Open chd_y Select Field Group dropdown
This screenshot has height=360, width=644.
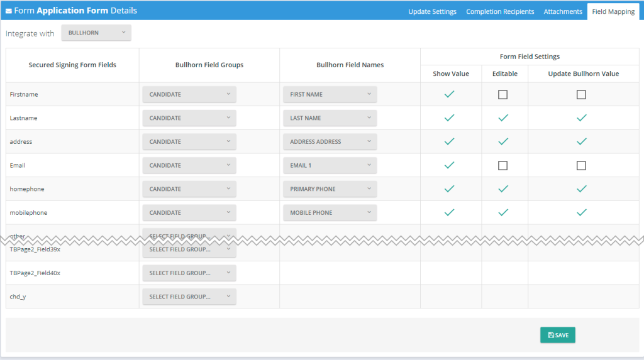coord(189,297)
